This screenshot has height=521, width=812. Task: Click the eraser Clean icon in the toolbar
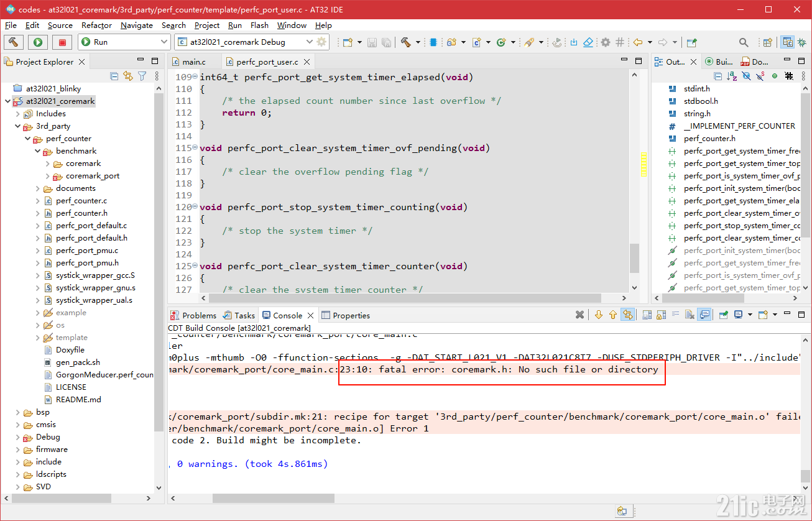[x=588, y=42]
